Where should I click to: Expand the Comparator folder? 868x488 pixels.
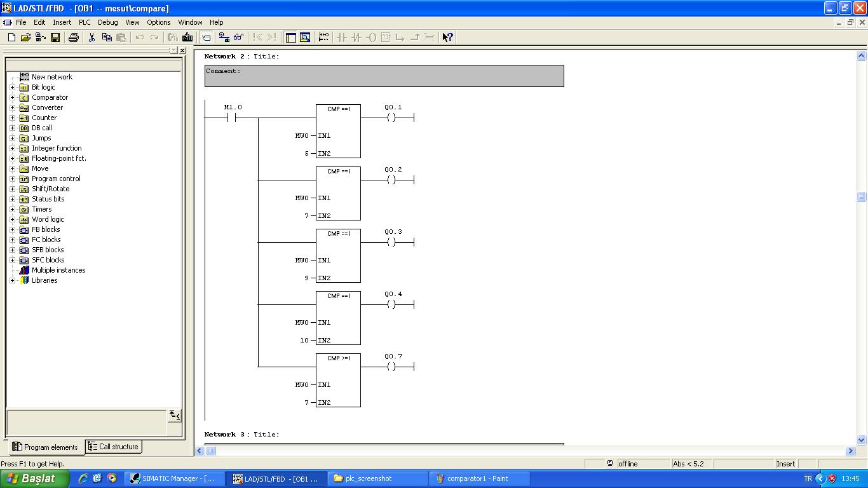pyautogui.click(x=12, y=97)
